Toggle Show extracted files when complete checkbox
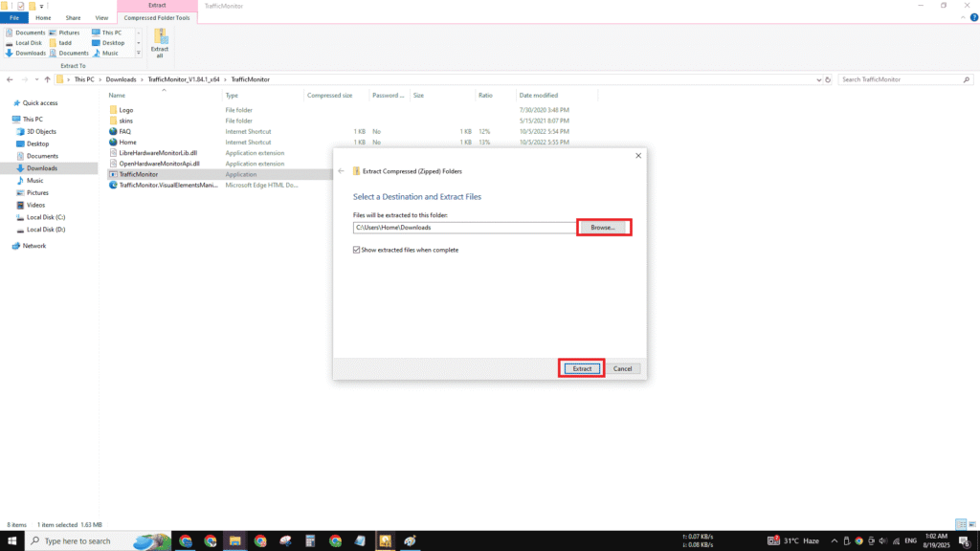The height and width of the screenshot is (551, 980). pos(356,250)
